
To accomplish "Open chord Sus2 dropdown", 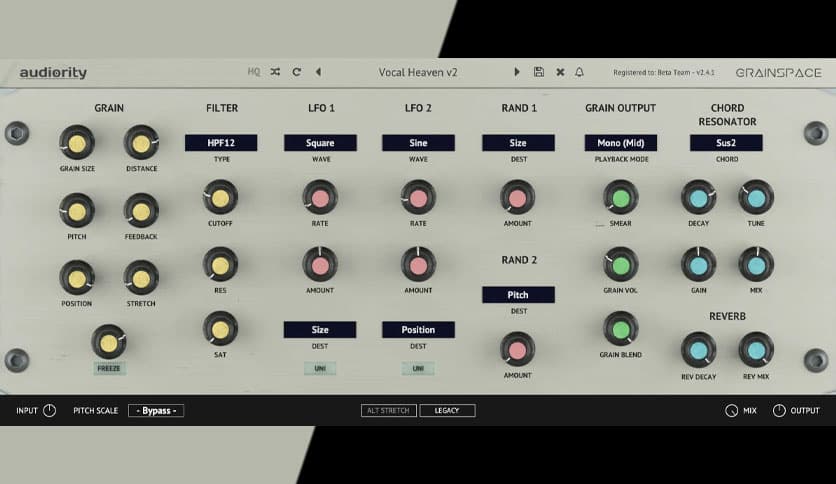I will pos(726,143).
